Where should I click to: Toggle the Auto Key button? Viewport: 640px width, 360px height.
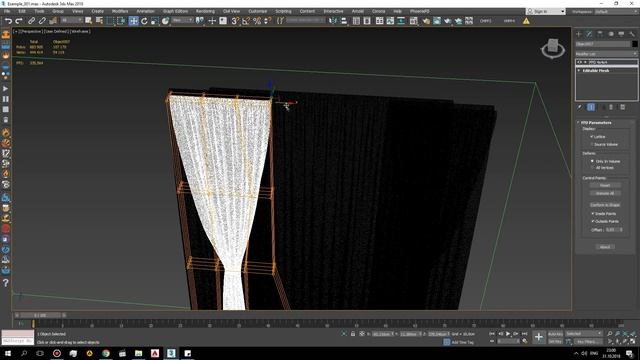[555, 334]
